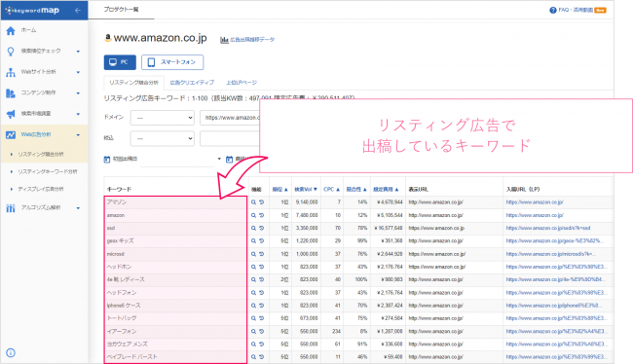
Task: Open the second calendar icon in date filters
Action: pyautogui.click(x=229, y=160)
